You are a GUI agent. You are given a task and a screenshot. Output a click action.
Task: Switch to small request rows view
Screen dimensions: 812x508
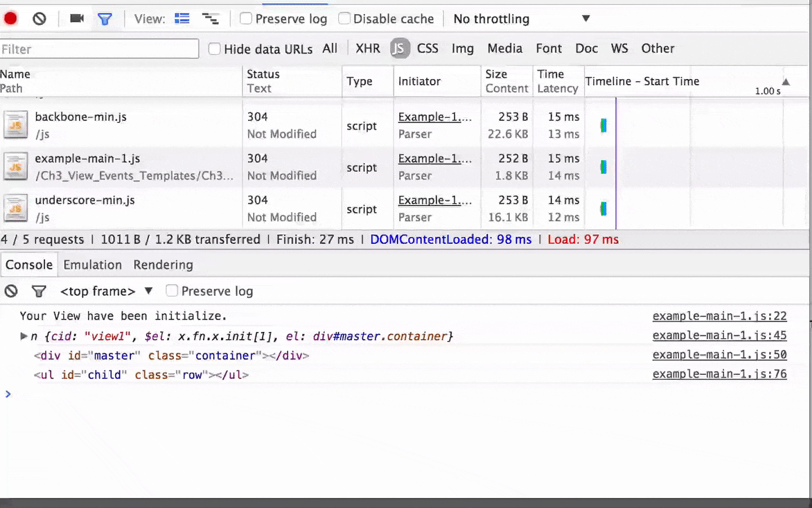pos(211,19)
